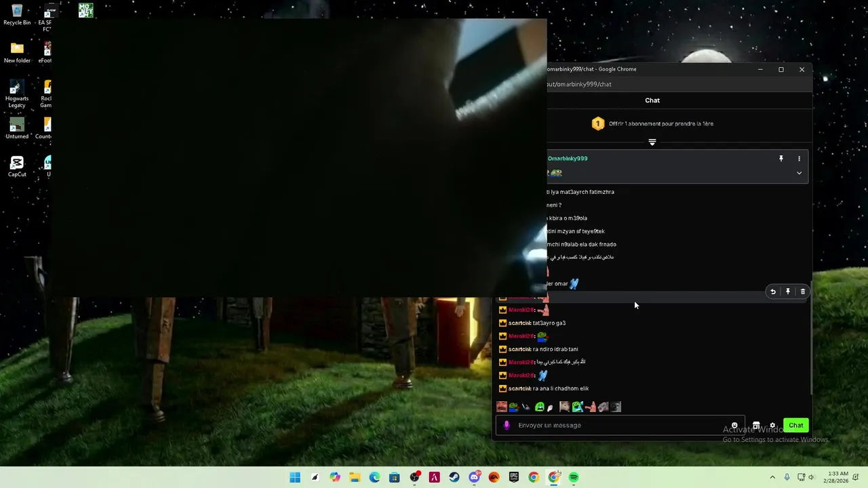Viewport: 868px width, 488px height.
Task: Select the pink Patrick pointing emote
Action: click(x=590, y=407)
